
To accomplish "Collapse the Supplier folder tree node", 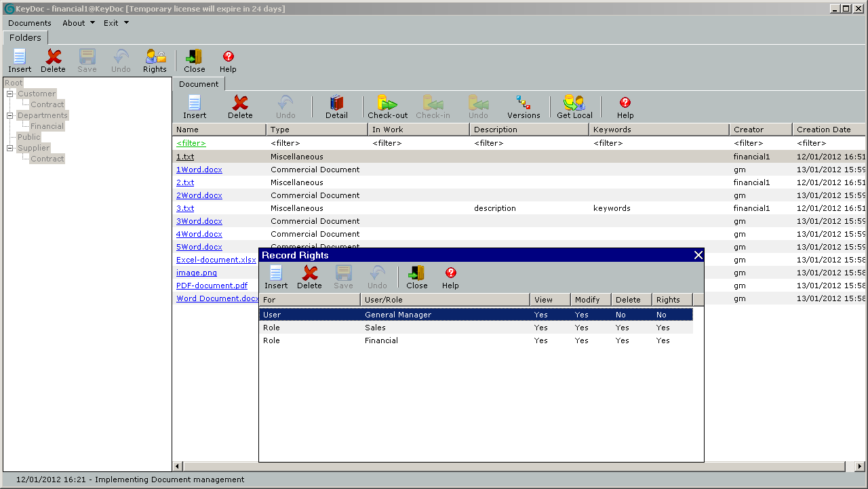I will pyautogui.click(x=10, y=149).
